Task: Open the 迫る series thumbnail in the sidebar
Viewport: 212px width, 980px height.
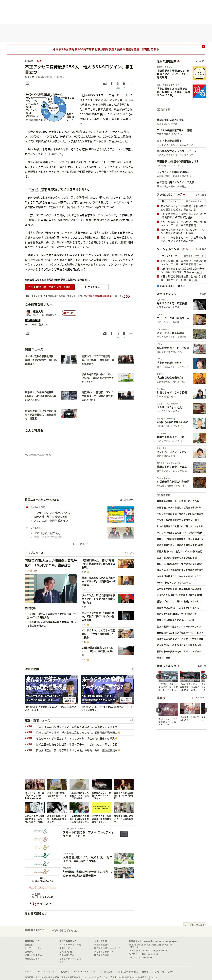Action: [x=199, y=92]
